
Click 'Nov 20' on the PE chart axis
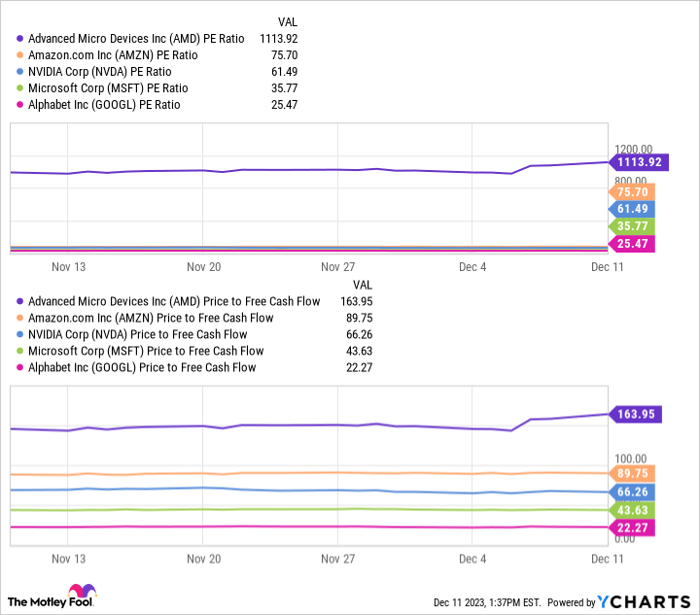pyautogui.click(x=204, y=267)
